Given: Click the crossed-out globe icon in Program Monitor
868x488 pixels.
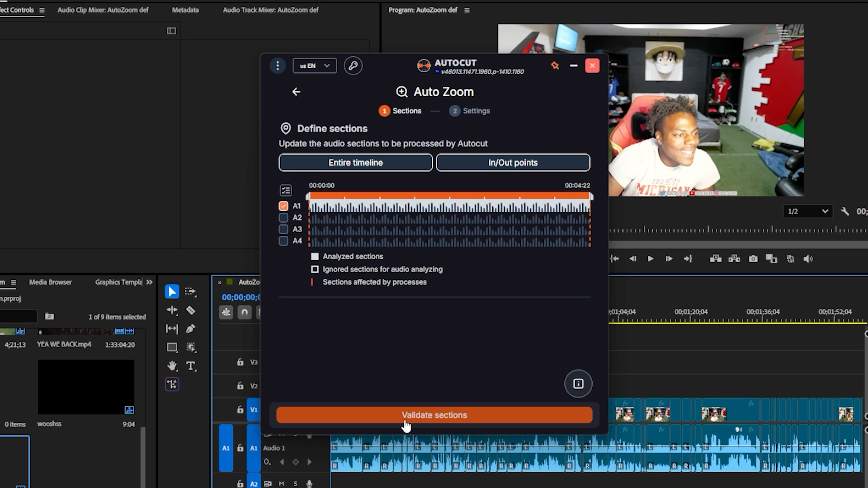Looking at the screenshot, I should [x=790, y=259].
